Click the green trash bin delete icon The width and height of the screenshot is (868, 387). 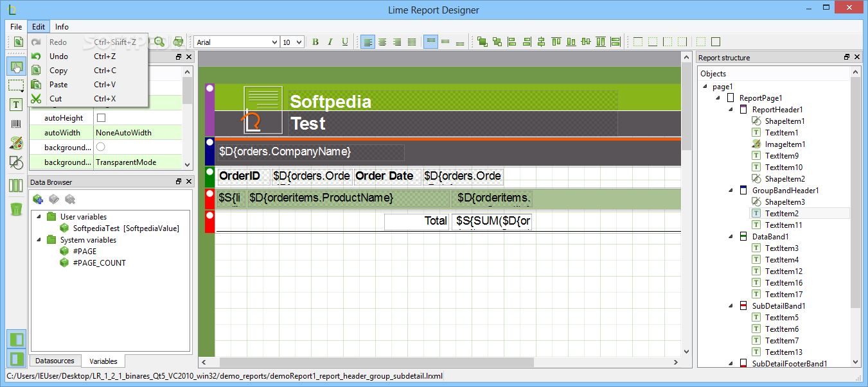pyautogui.click(x=17, y=209)
